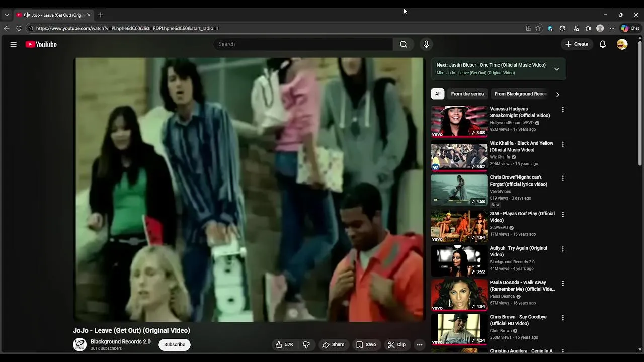Open browser settings and more menu
This screenshot has width=644, height=362.
coord(612,28)
